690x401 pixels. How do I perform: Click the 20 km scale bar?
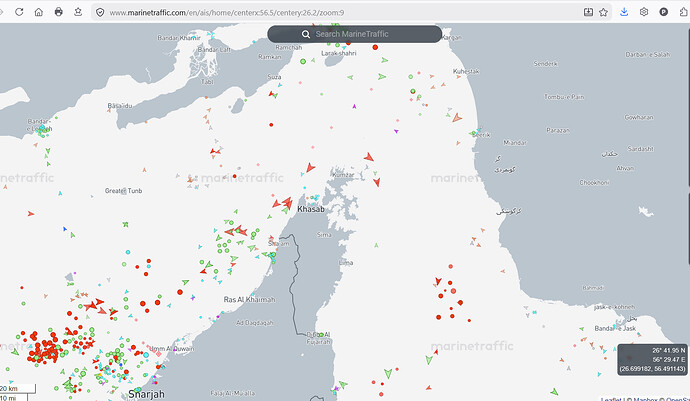pyautogui.click(x=18, y=389)
